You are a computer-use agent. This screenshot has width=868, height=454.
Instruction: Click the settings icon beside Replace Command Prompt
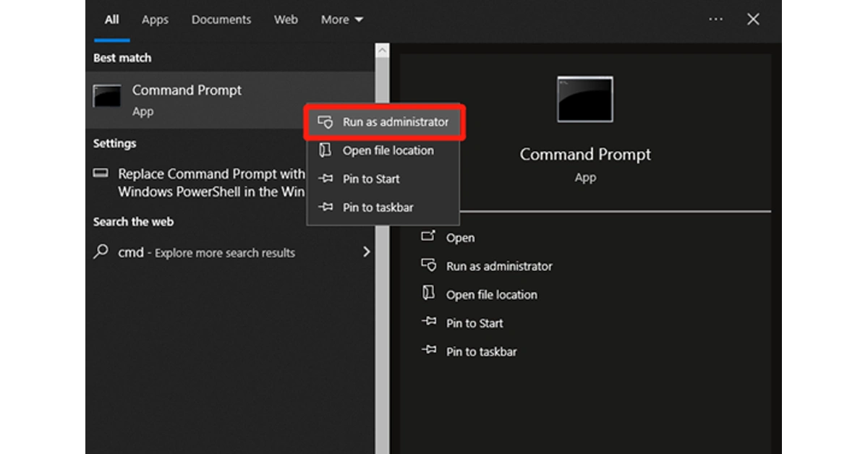tap(101, 174)
